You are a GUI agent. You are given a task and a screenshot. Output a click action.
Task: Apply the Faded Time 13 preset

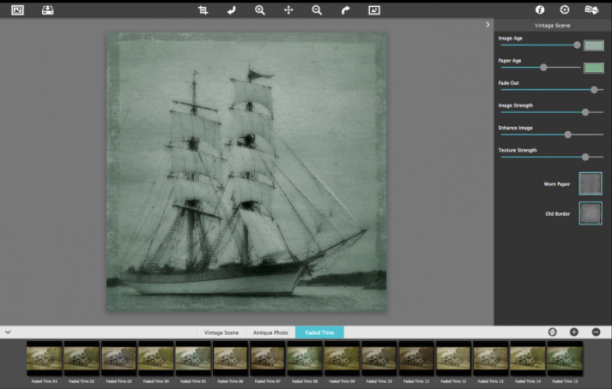[491, 359]
